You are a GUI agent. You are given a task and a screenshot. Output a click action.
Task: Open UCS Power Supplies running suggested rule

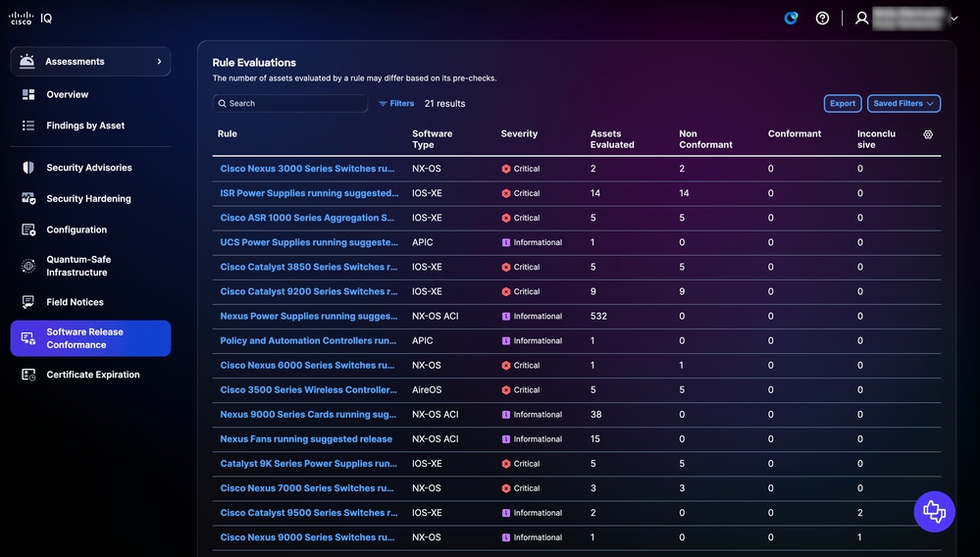[309, 242]
